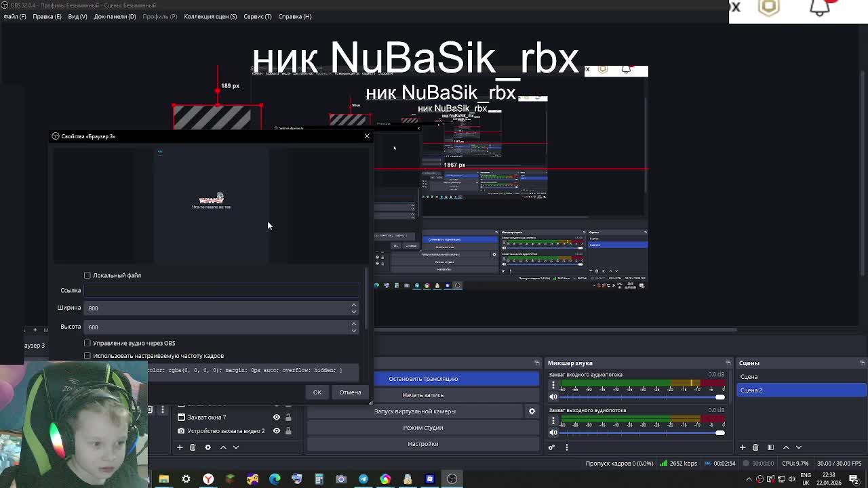Open OBS Studio taskbar icon
868x488 pixels.
coord(452,479)
